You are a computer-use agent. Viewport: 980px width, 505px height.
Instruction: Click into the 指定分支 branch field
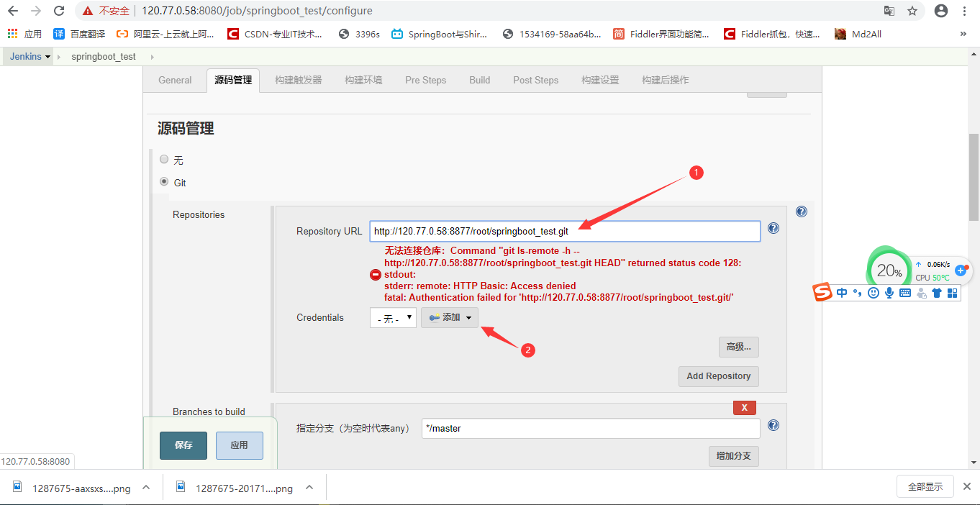point(591,428)
